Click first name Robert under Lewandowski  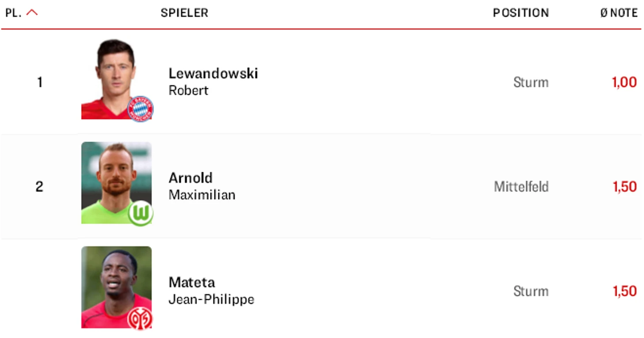point(188,90)
